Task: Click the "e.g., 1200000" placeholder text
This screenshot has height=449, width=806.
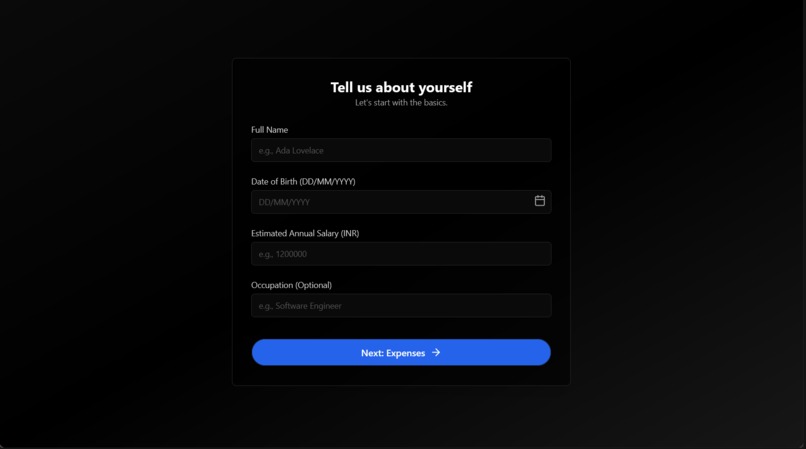Action: tap(283, 254)
